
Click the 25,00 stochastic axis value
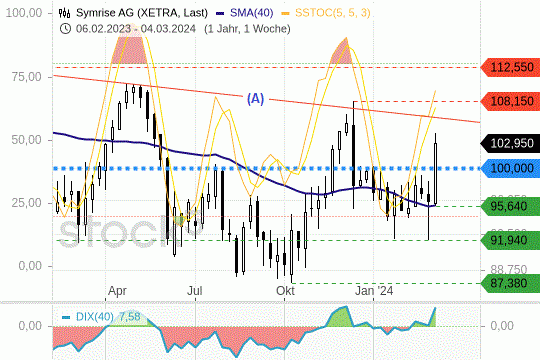point(27,203)
